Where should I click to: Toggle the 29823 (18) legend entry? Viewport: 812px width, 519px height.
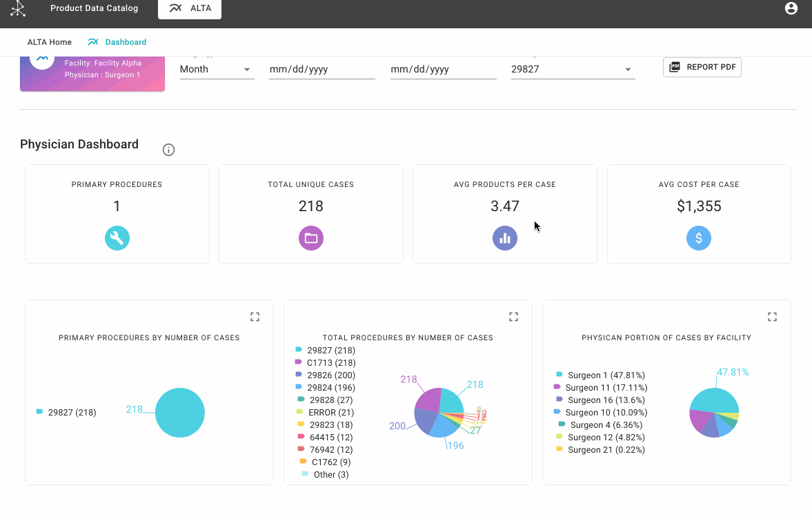[x=325, y=424]
